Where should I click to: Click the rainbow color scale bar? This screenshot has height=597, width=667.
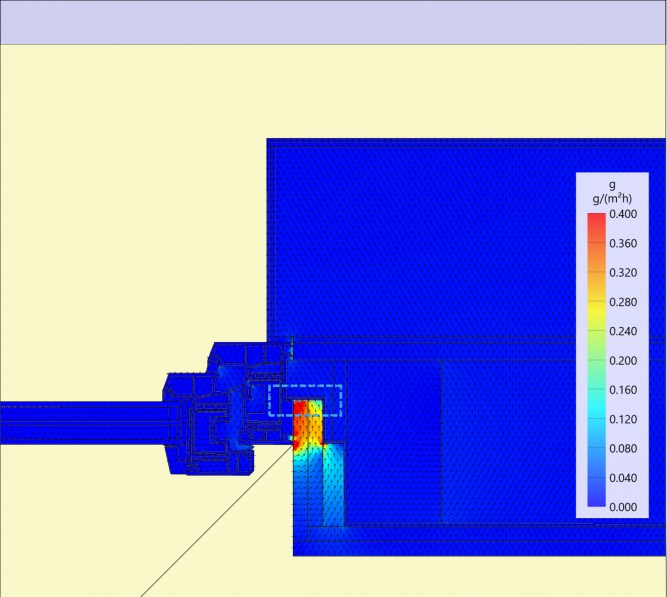click(x=596, y=360)
